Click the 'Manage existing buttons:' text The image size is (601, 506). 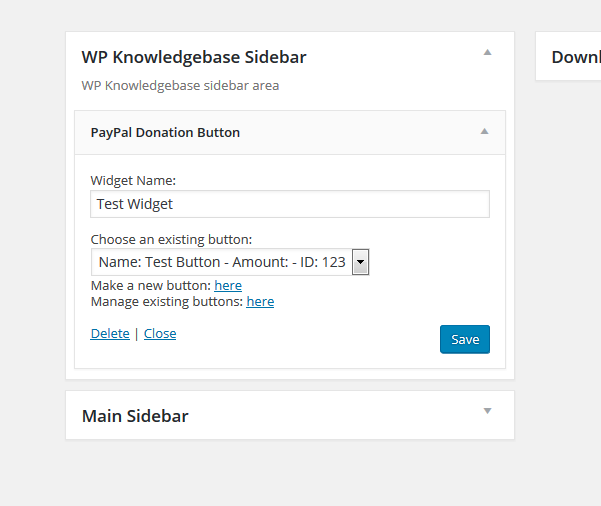pos(167,301)
